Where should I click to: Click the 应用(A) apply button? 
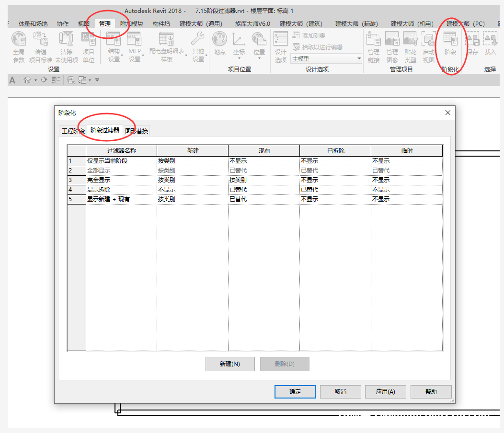(x=385, y=391)
